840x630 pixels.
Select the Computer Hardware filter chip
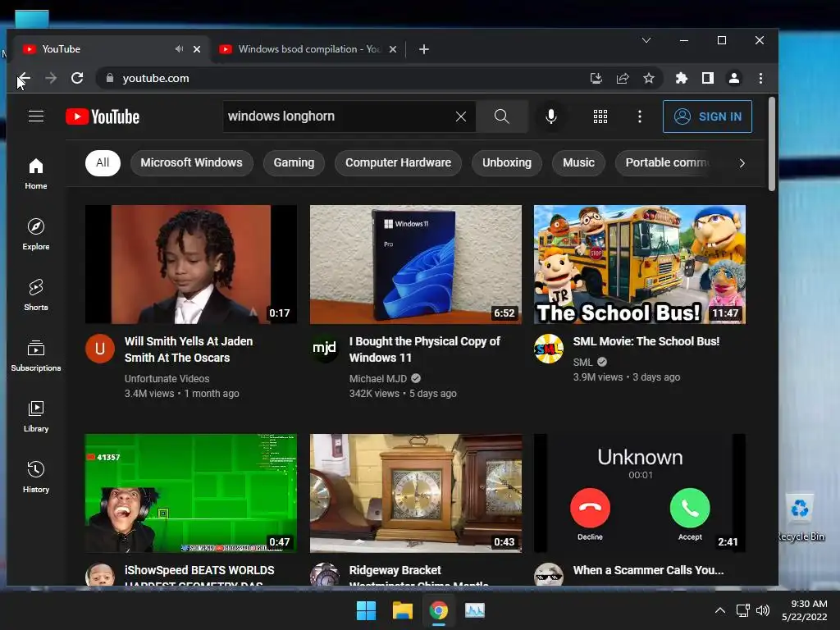click(x=398, y=163)
